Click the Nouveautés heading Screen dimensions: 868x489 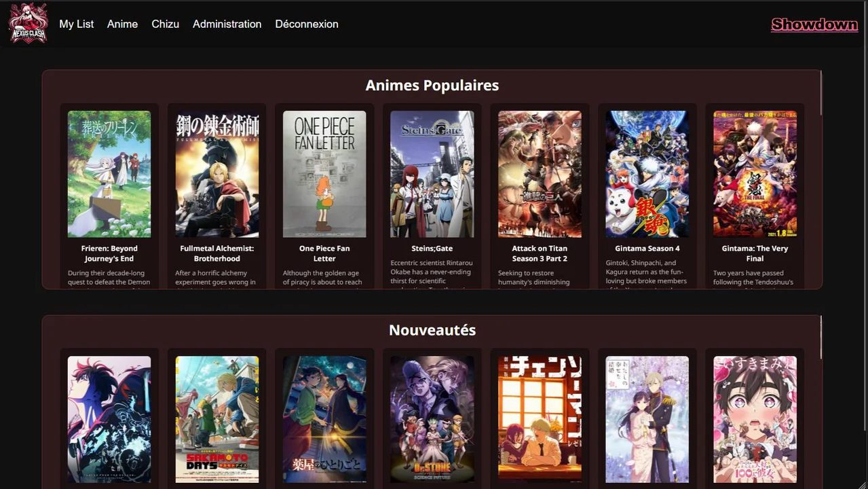432,330
